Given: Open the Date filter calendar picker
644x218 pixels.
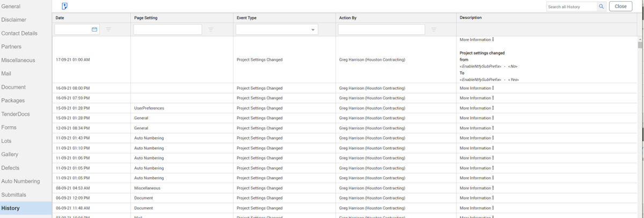Looking at the screenshot, I should point(94,30).
